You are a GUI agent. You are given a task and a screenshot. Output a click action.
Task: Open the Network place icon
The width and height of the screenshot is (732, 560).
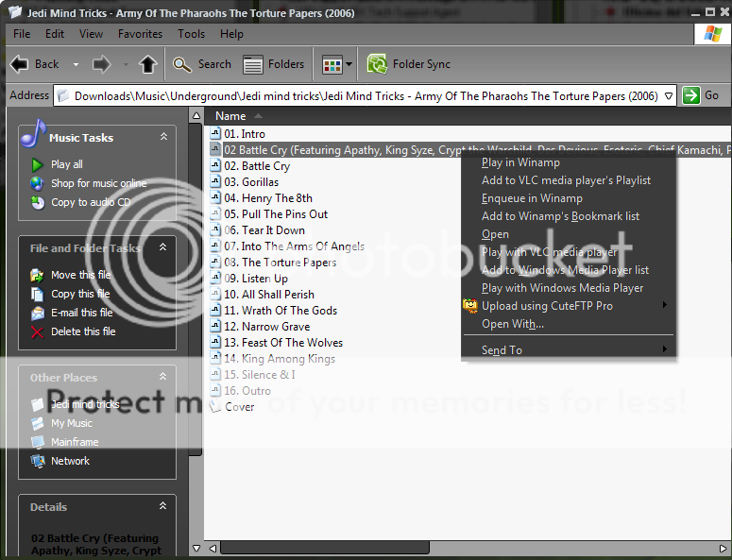coord(38,461)
